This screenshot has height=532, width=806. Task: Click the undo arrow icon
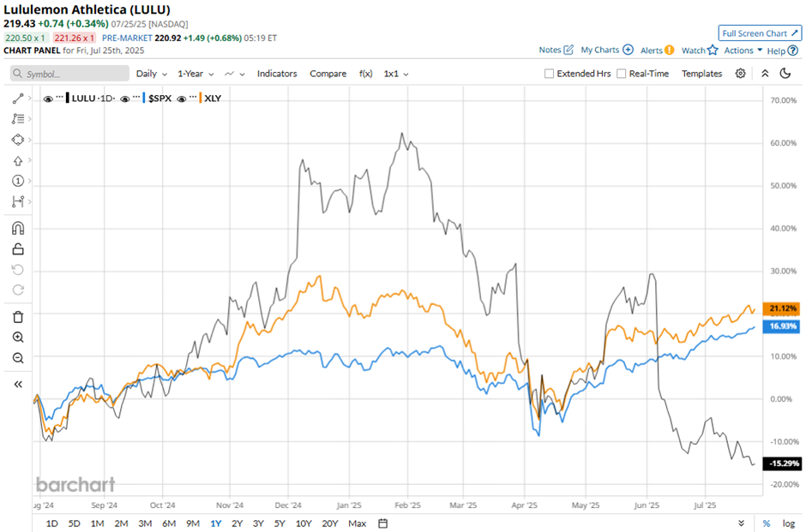[18, 270]
